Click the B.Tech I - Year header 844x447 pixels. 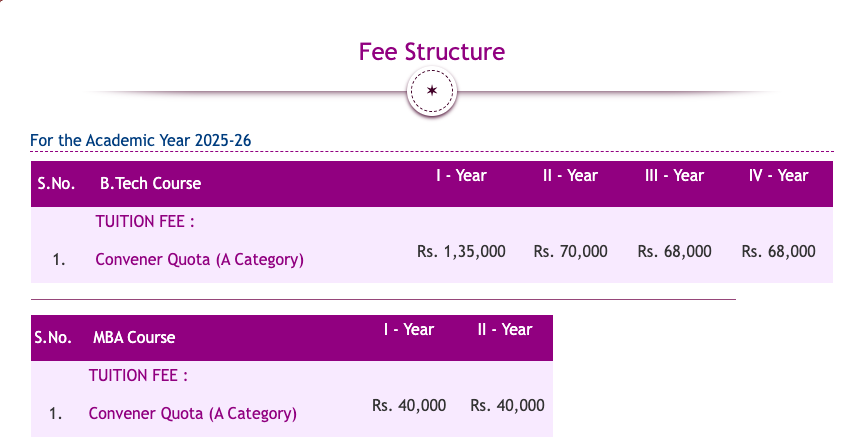coord(461,176)
